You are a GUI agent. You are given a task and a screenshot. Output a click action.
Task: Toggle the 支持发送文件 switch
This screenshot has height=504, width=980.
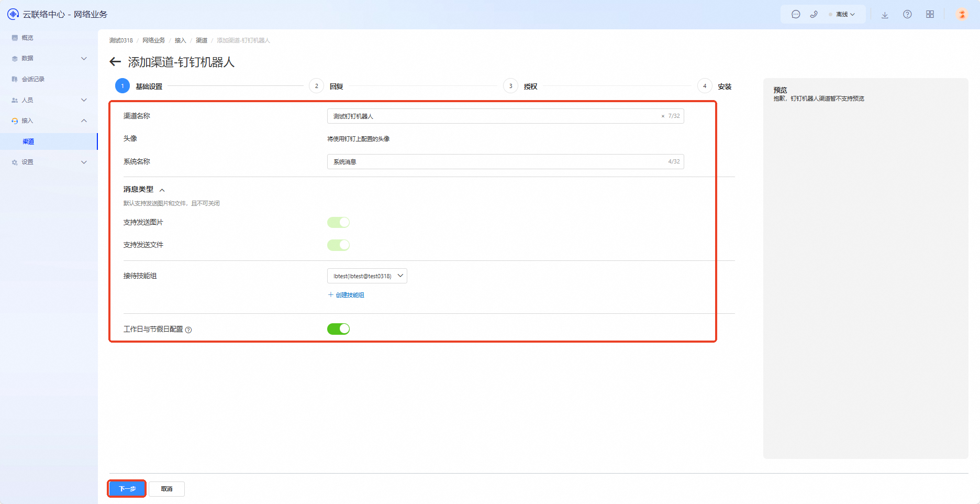338,245
